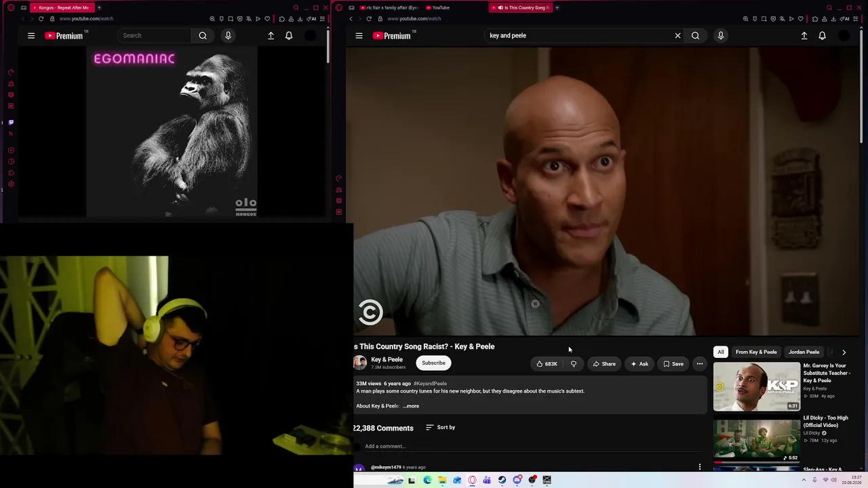Select the 'Kongos - Repeat After Me' tab
This screenshot has height=488, width=868.
(x=62, y=7)
